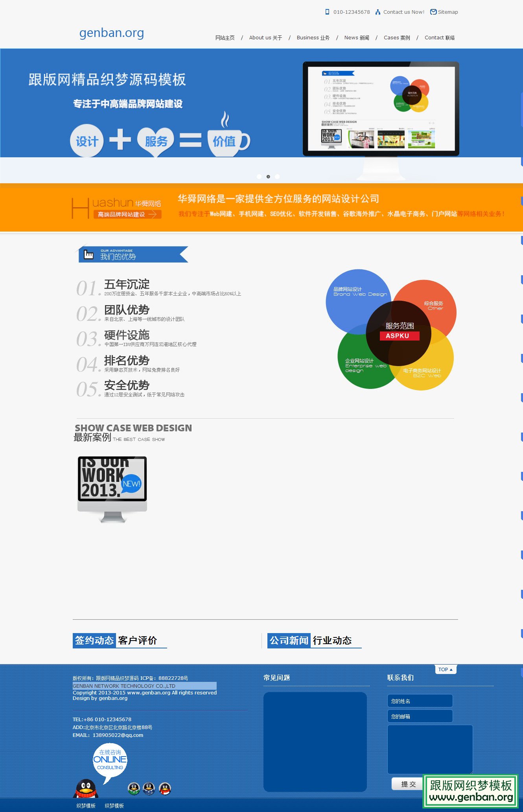Click the small blue-shirt QQ penguin icon
Viewport: 523px width, 812px height.
(149, 788)
